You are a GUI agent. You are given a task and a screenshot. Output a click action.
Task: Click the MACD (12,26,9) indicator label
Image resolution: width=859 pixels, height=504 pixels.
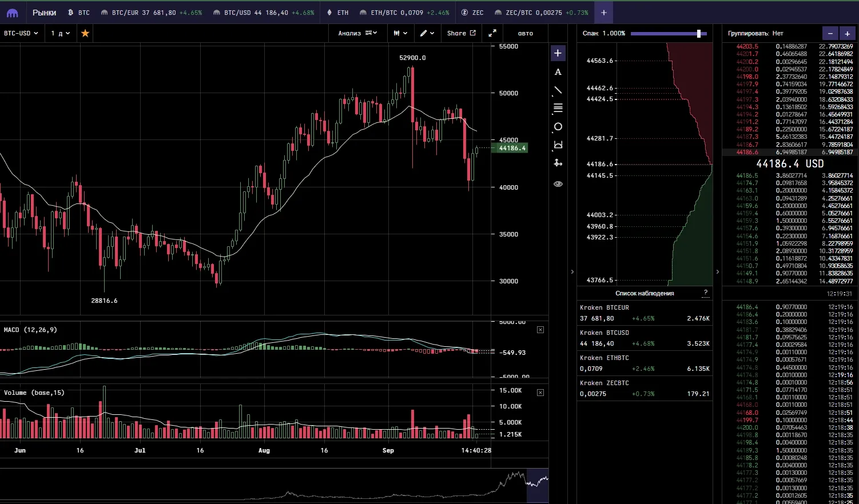point(30,330)
